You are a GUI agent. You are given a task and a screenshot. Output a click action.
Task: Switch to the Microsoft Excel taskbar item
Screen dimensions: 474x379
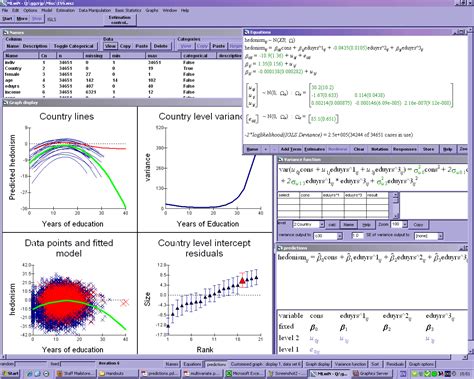tap(245, 374)
